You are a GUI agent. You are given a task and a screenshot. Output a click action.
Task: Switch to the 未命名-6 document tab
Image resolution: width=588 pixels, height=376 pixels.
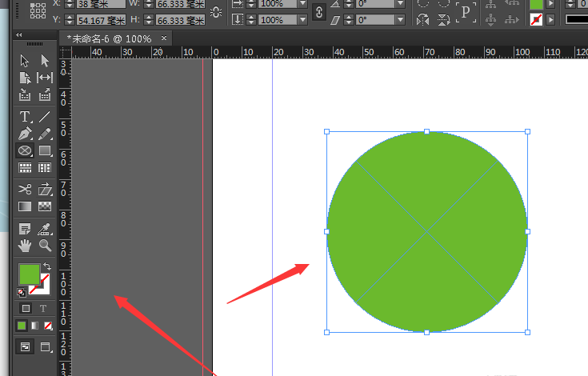(x=109, y=38)
